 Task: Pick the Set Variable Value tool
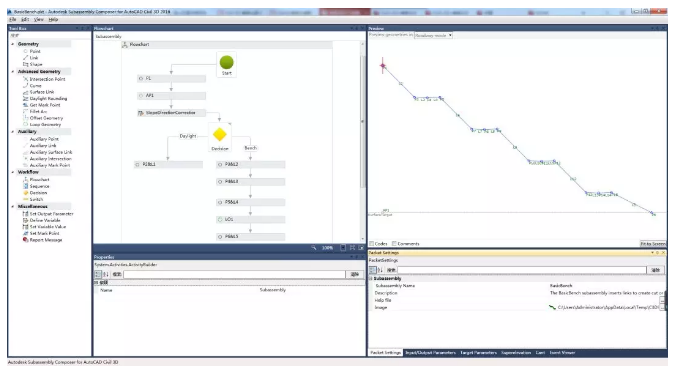[x=48, y=227]
